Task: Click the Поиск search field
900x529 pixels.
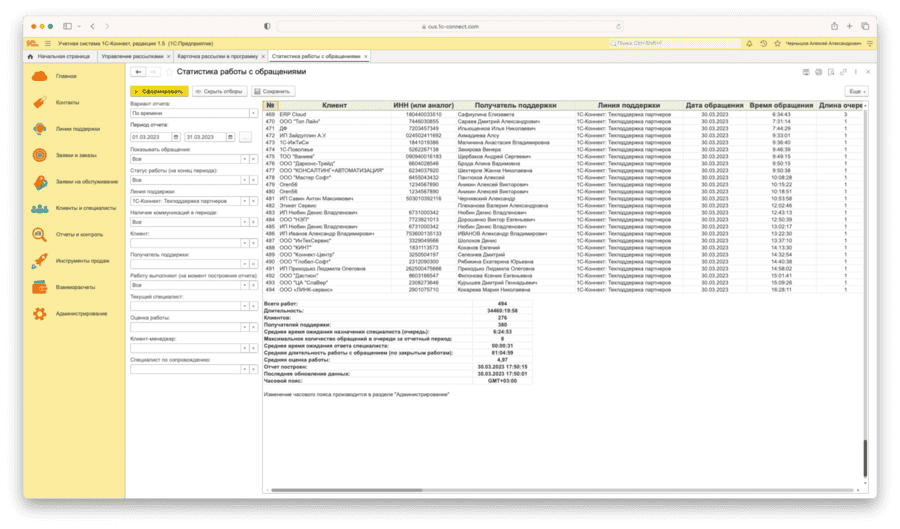Action: click(x=674, y=44)
